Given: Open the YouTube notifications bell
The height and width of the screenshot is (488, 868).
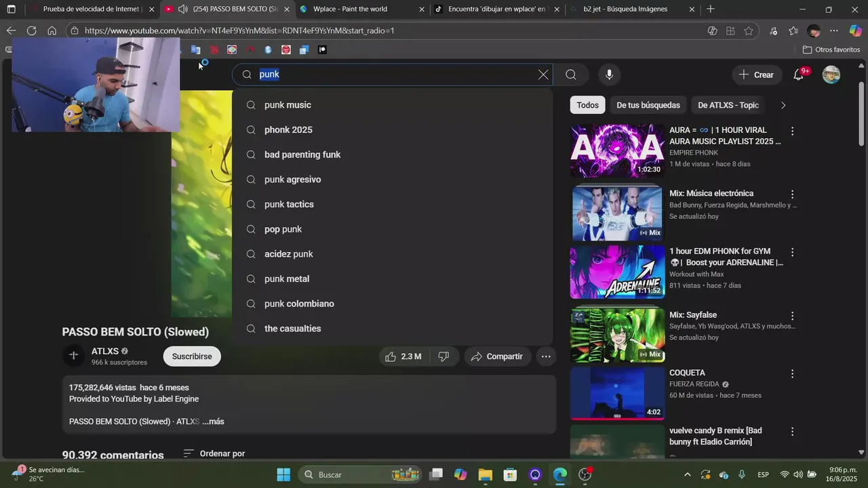Looking at the screenshot, I should point(799,75).
